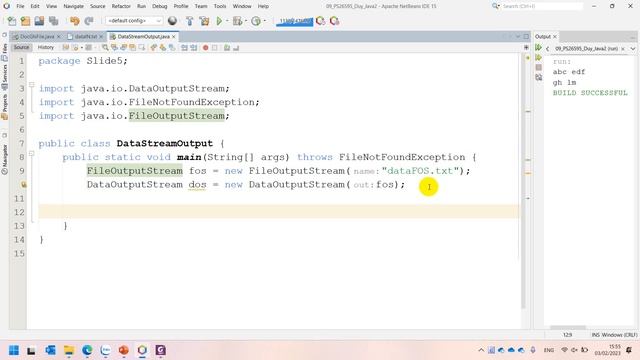Open the Windows Start menu
Screen dimensions: 640x360
14,350
